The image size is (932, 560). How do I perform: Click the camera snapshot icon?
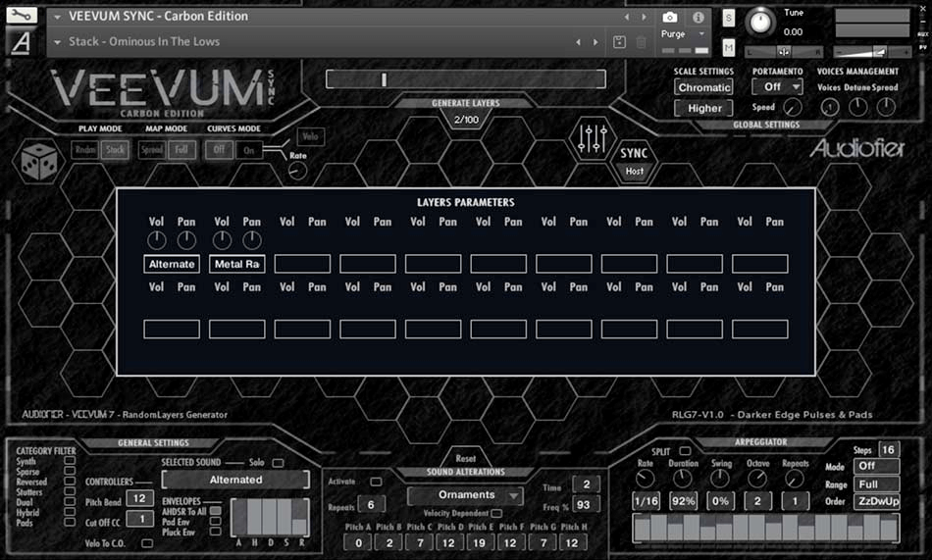669,17
